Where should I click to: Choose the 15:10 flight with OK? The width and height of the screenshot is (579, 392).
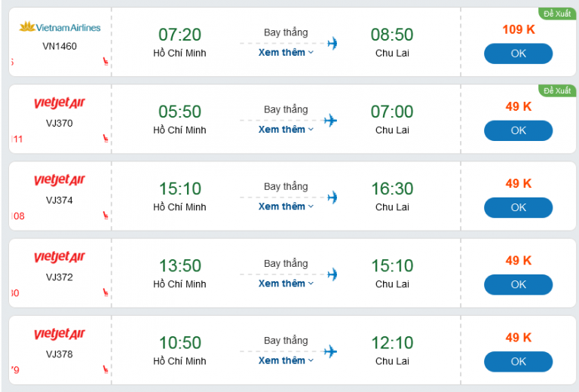(518, 207)
